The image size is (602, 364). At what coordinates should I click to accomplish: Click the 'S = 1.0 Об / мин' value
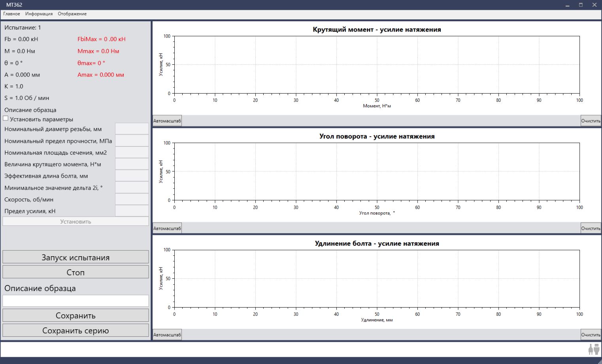point(27,98)
